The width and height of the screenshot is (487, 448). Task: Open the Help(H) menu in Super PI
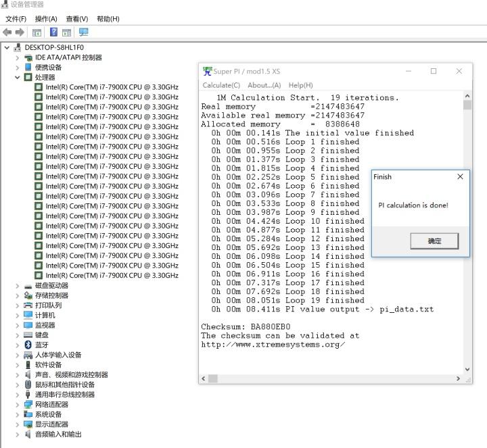tap(300, 85)
